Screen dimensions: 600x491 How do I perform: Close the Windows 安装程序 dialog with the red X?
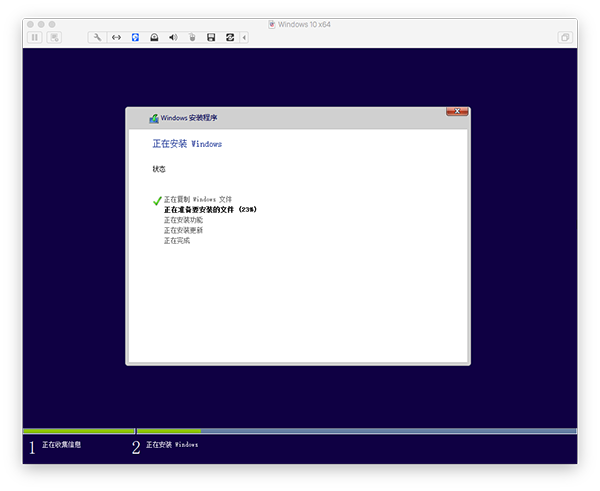pyautogui.click(x=456, y=116)
